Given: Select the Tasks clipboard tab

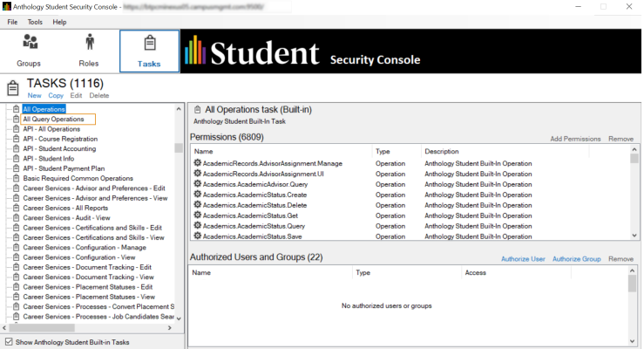Looking at the screenshot, I should [150, 51].
